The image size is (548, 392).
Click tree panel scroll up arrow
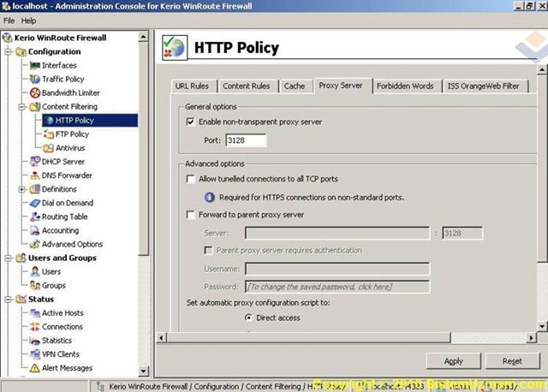click(143, 37)
